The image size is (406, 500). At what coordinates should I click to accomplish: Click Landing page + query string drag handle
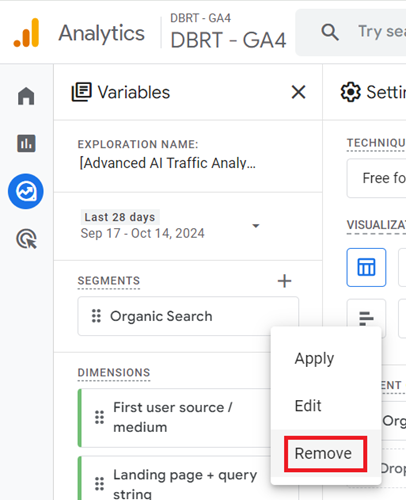(x=99, y=484)
